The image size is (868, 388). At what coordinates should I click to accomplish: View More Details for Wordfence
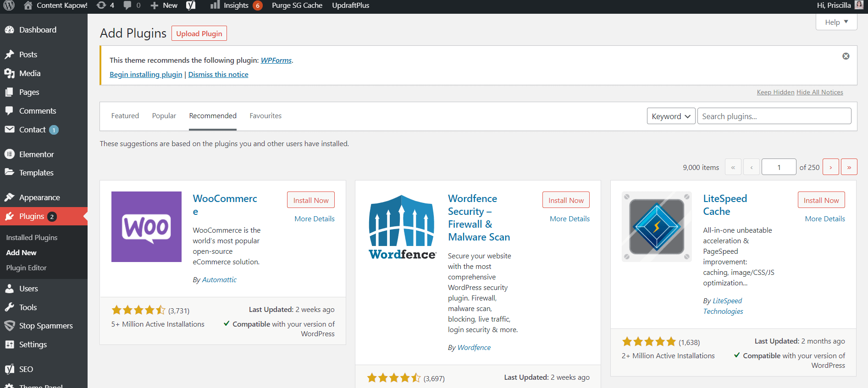point(570,219)
